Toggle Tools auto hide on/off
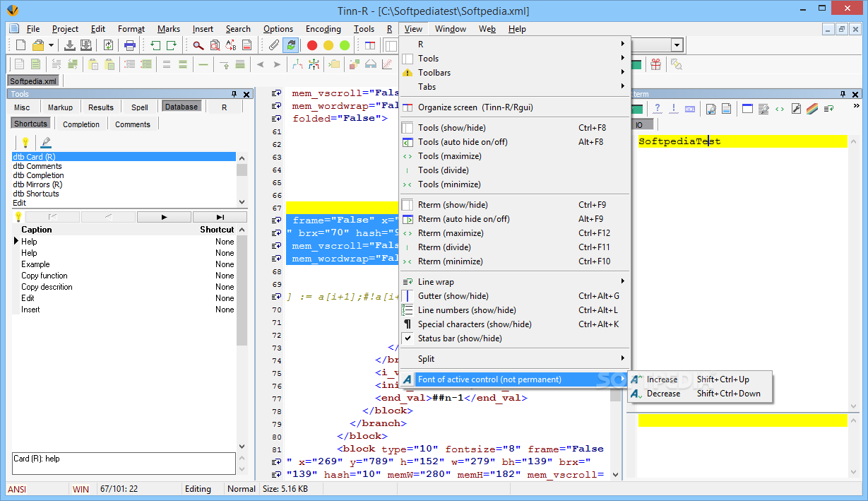868x501 pixels. pyautogui.click(x=514, y=142)
